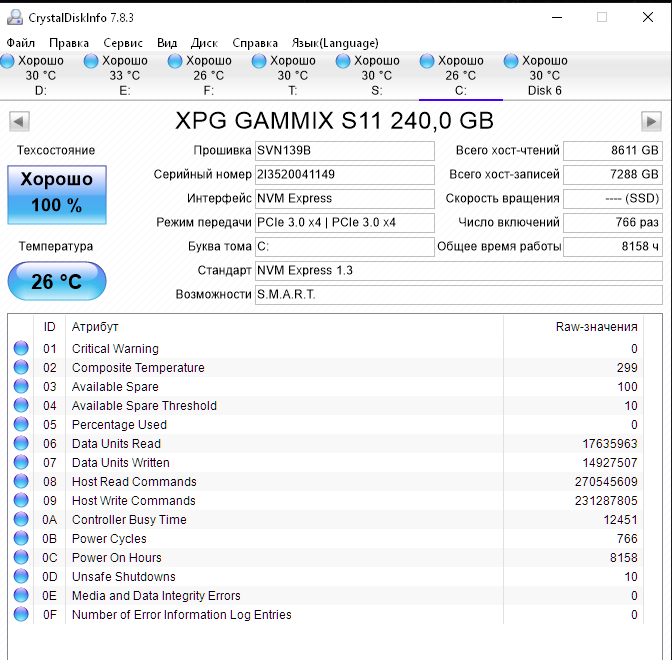
Task: Click raw value 12451 of Controller Busy Time
Action: (x=620, y=520)
